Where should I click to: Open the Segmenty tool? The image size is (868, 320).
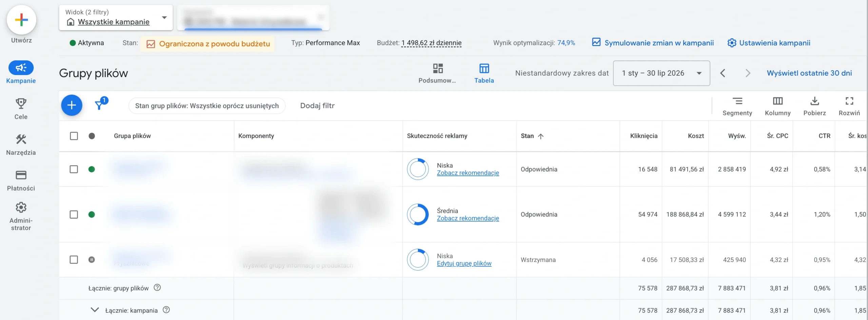[737, 106]
